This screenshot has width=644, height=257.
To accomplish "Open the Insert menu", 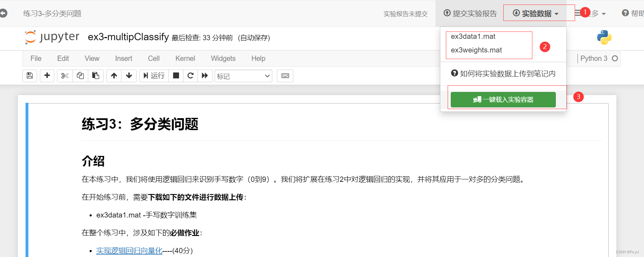I will (124, 58).
